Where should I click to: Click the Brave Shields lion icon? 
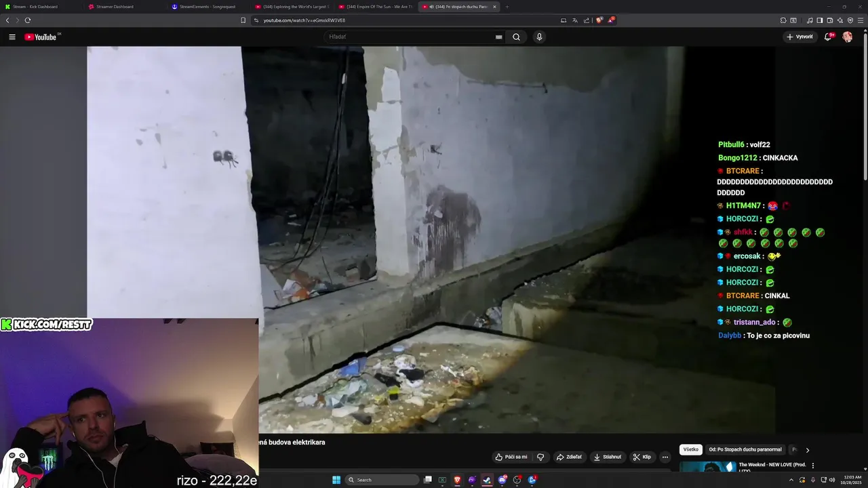(x=599, y=20)
